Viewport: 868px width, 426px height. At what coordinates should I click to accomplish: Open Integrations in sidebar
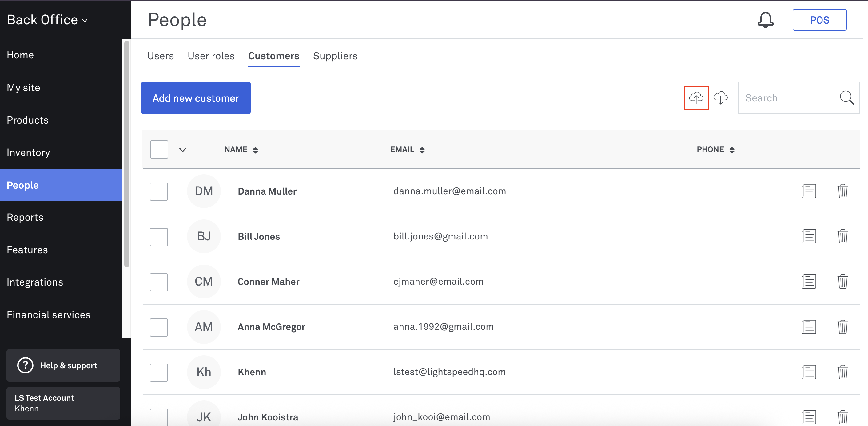click(61, 282)
